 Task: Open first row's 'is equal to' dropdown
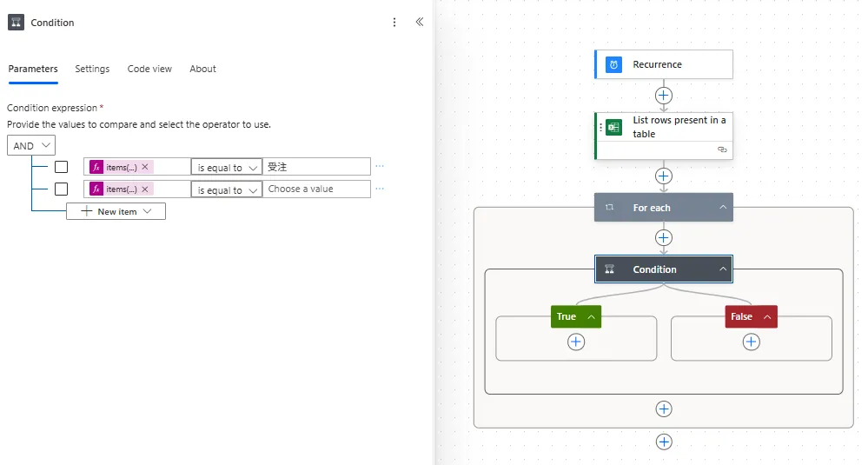point(227,167)
